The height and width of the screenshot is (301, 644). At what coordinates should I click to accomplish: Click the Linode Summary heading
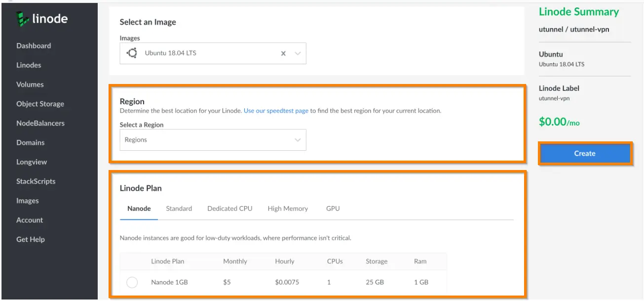[x=579, y=12]
